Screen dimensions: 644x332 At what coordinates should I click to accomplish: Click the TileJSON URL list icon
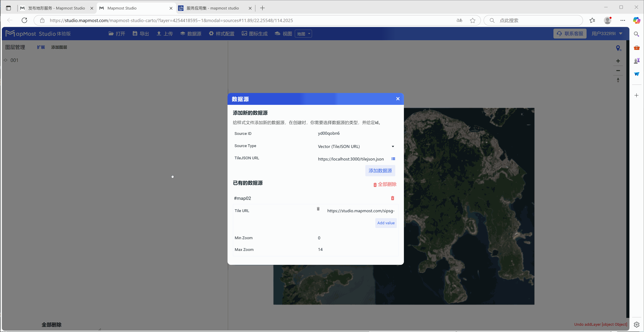(393, 159)
